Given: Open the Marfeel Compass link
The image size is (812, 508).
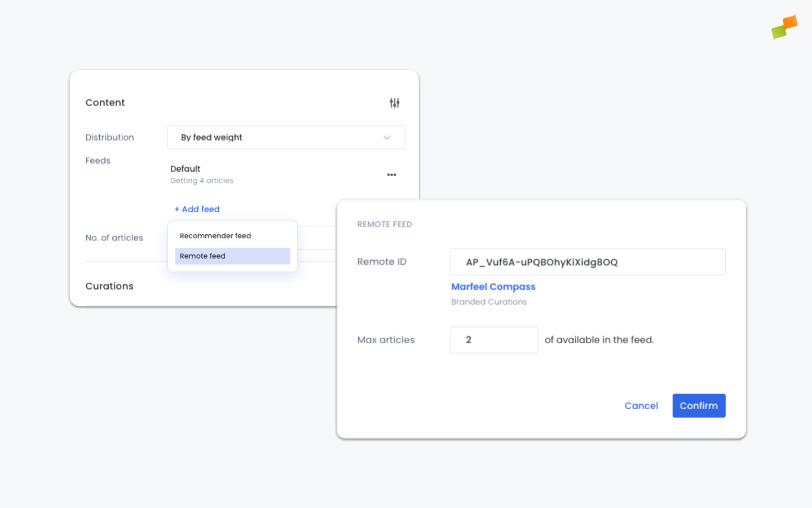Looking at the screenshot, I should [x=493, y=286].
